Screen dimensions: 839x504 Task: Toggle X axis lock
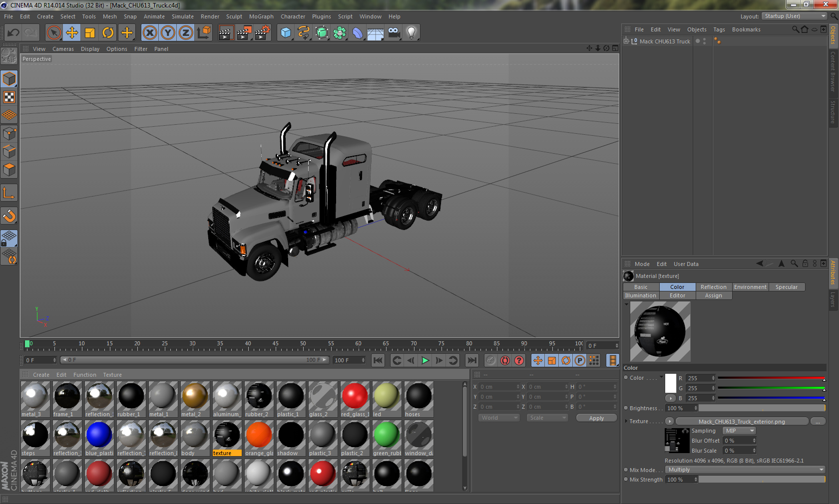coord(149,33)
